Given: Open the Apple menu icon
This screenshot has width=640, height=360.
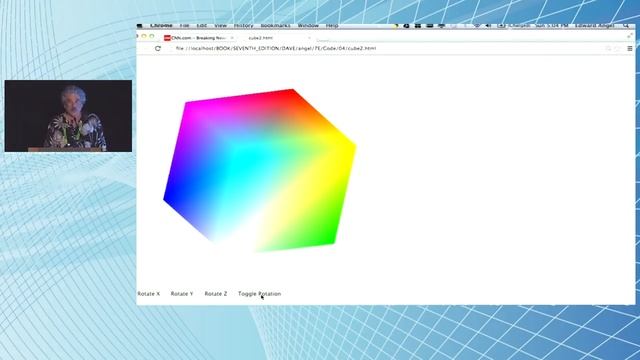Looking at the screenshot, I should tap(140, 25).
